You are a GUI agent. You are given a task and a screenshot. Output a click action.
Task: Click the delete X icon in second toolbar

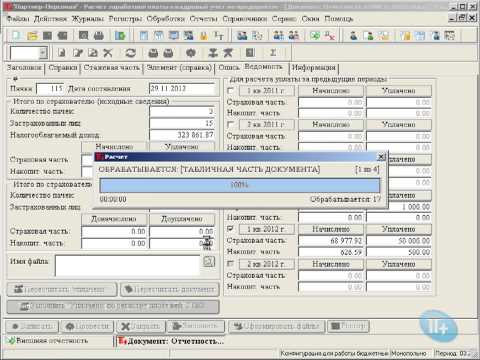tap(108, 52)
